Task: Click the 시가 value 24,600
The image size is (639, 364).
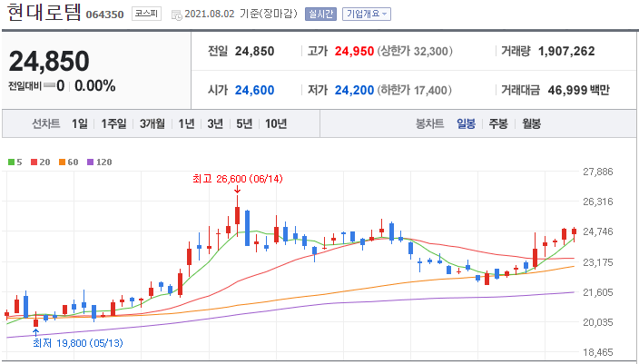Action: 254,90
